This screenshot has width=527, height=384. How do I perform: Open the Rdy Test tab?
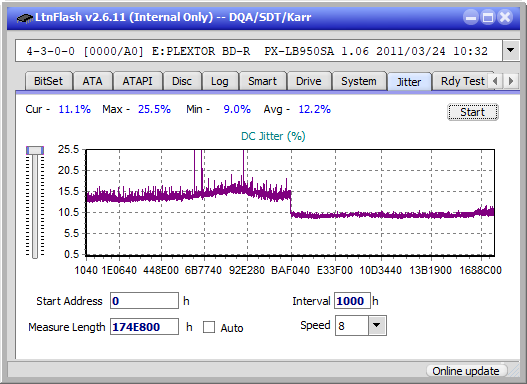[462, 81]
